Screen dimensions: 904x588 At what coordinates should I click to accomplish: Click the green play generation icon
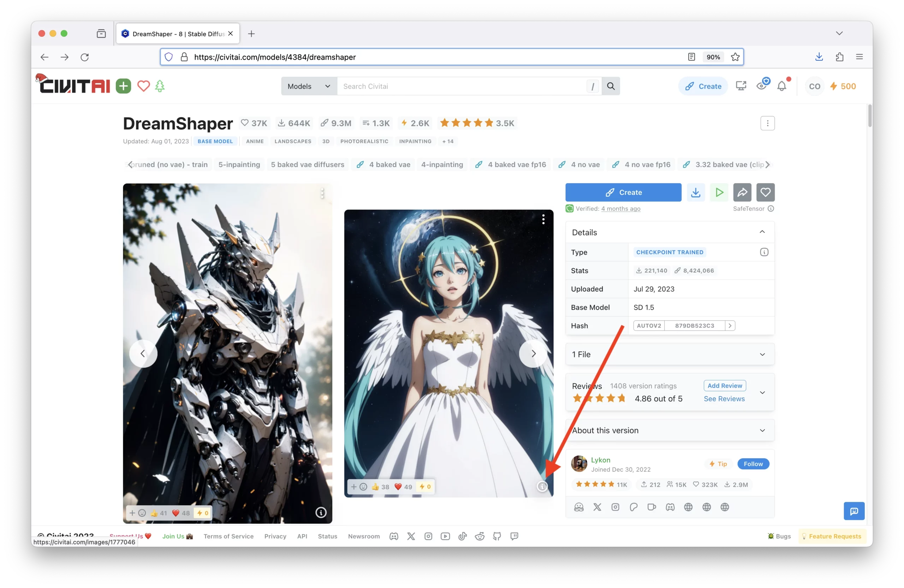point(719,192)
